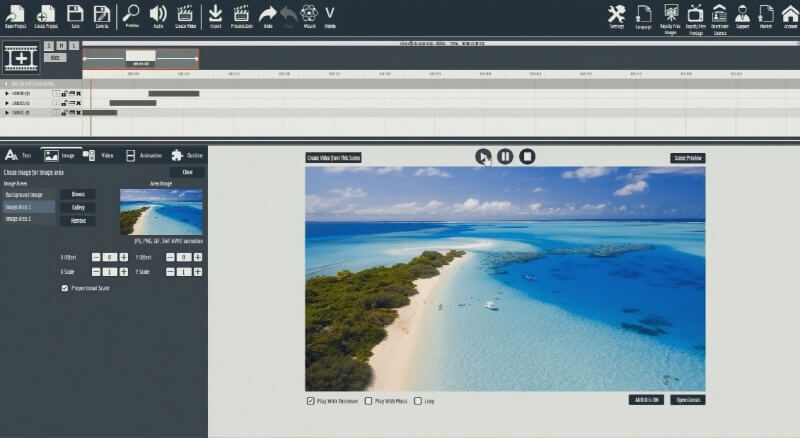Viewport: 800px width, 438px height.
Task: Open the Gallery button
Action: tap(78, 208)
